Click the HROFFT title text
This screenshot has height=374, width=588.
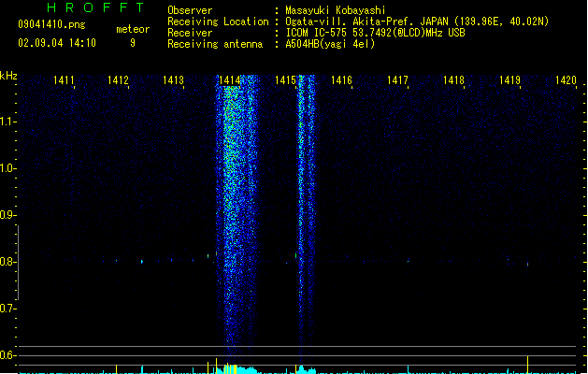point(95,7)
